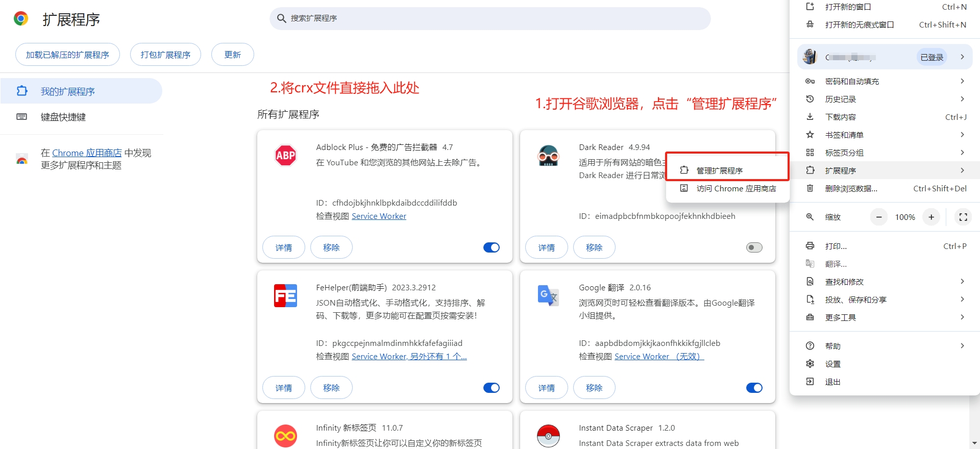This screenshot has height=449, width=980.
Task: Click the keyboard icon beside 键盘快捷键
Action: (21, 117)
